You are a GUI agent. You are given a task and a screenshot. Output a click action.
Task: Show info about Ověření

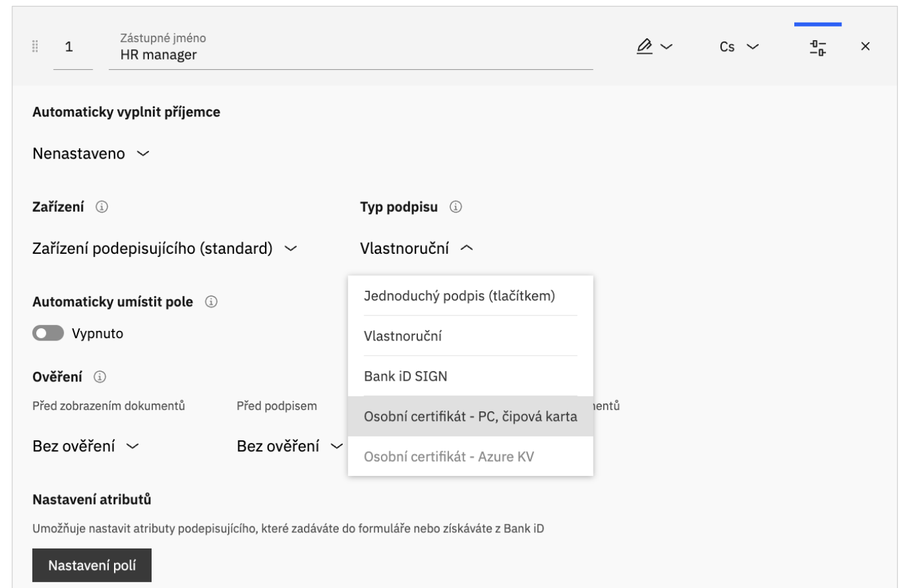pyautogui.click(x=100, y=377)
